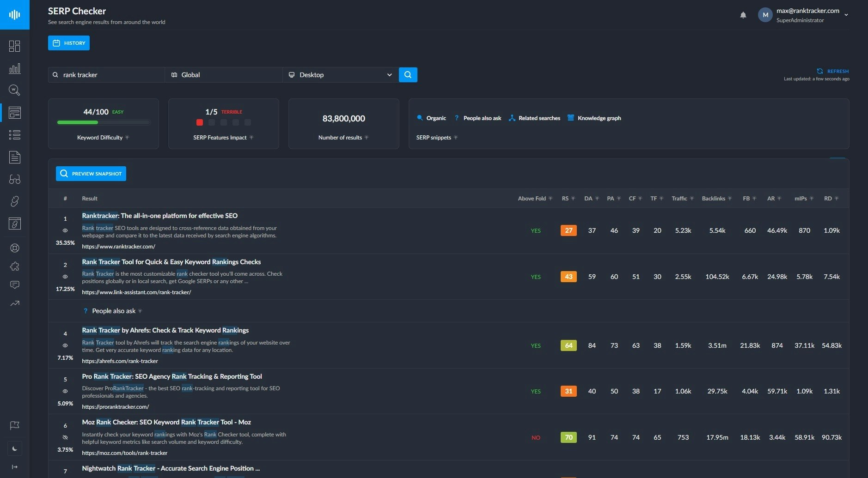The width and height of the screenshot is (868, 478).
Task: Toggle dark mode with the moon icon
Action: 15,448
